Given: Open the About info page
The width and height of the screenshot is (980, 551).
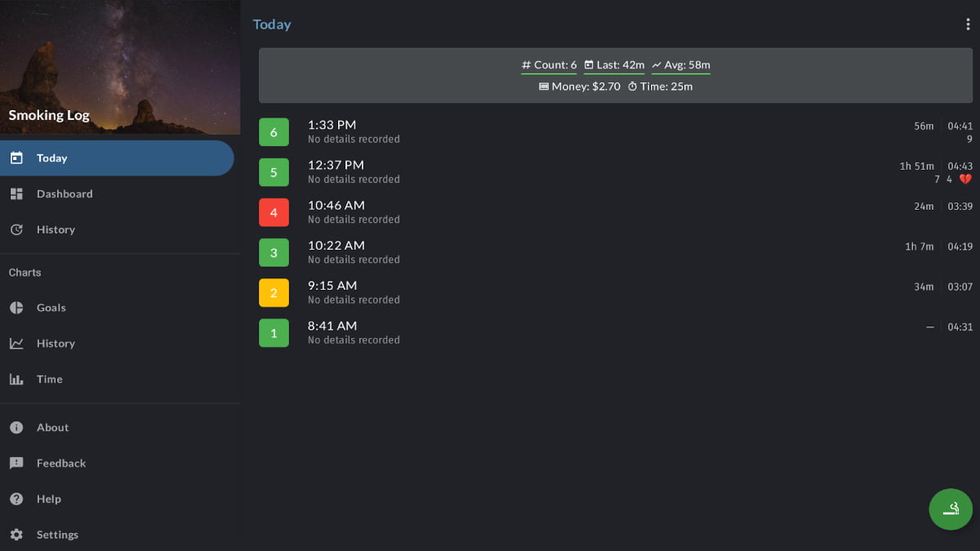Looking at the screenshot, I should click(x=52, y=428).
